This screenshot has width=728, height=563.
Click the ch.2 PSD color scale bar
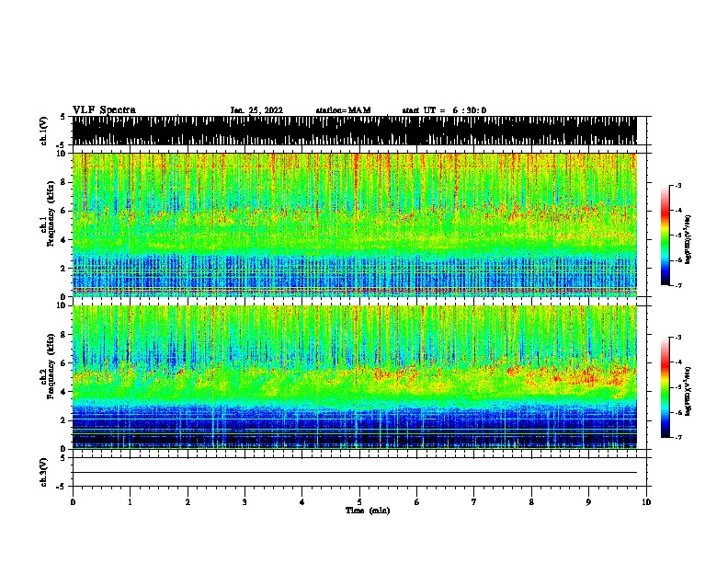[665, 387]
